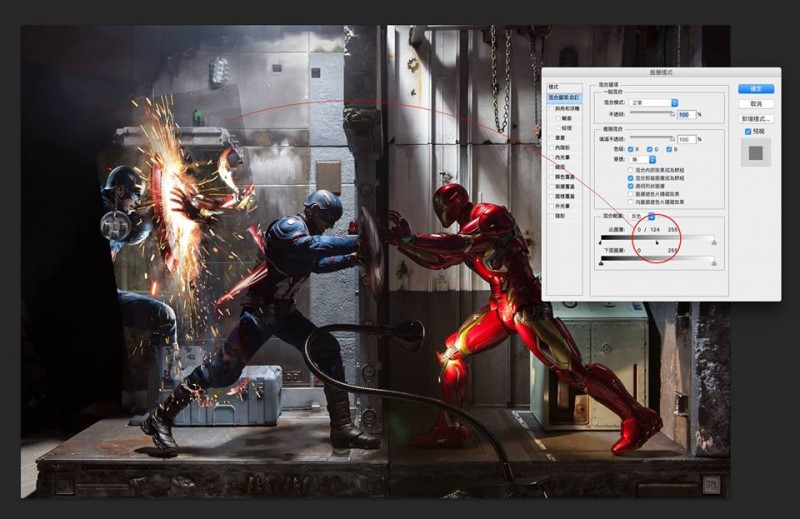Click the 新增樣式 new style button
This screenshot has height=519, width=800.
click(756, 118)
